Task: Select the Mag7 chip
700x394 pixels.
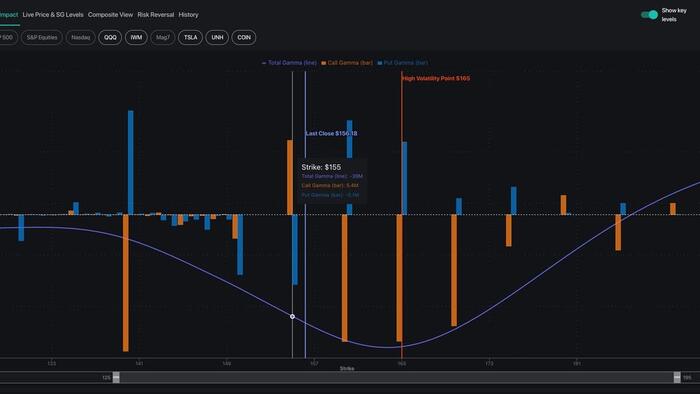Action: pos(162,37)
